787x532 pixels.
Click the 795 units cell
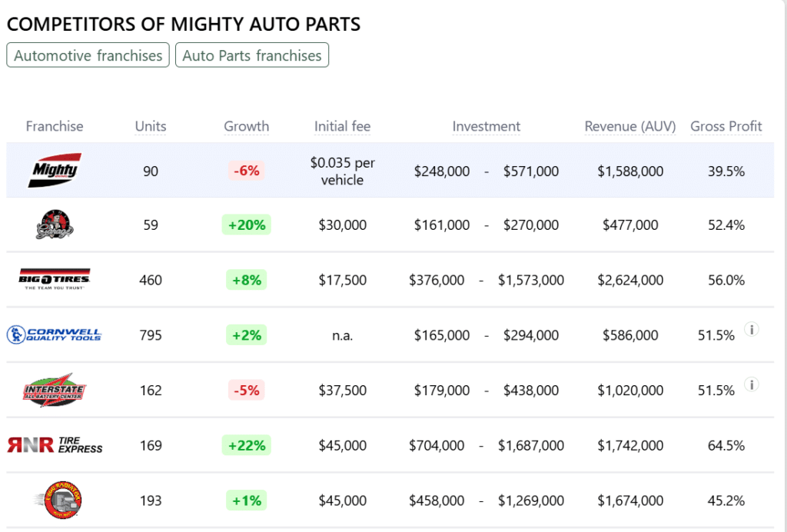pos(151,335)
